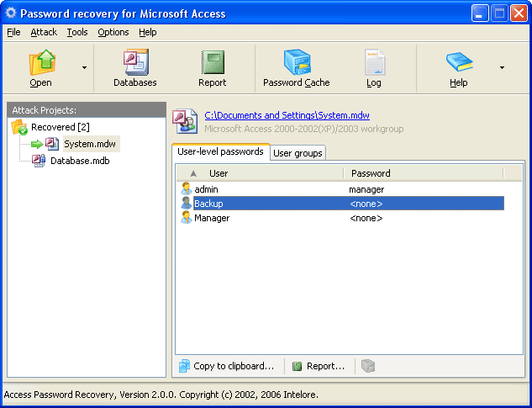The height and width of the screenshot is (408, 532).
Task: Open the Databases toolbar icon
Action: pyautogui.click(x=135, y=62)
